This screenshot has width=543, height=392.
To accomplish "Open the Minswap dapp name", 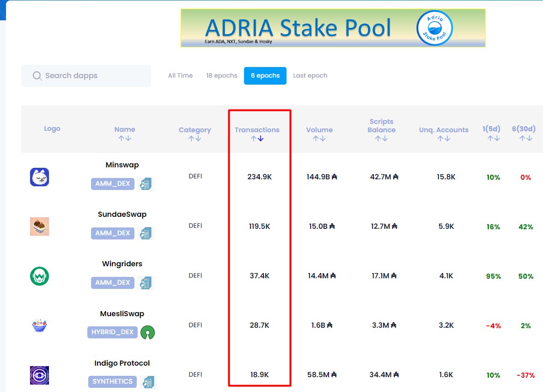I will 122,165.
